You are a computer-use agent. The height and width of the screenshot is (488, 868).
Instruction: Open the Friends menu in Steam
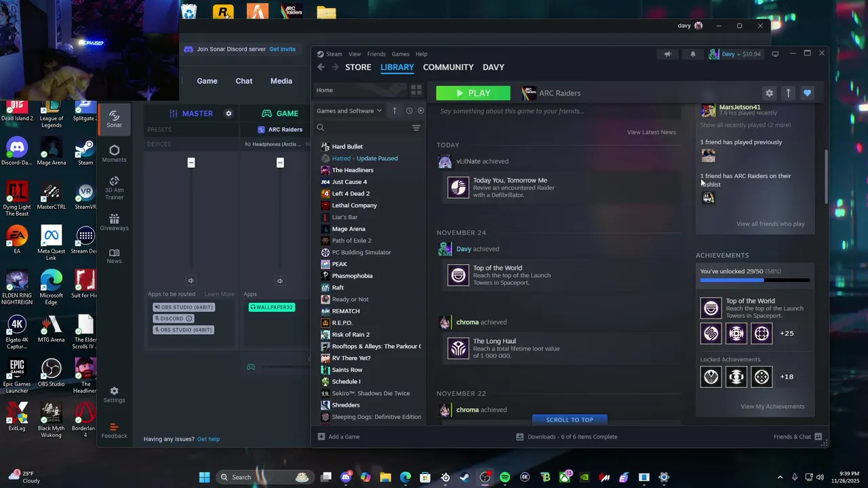[376, 54]
